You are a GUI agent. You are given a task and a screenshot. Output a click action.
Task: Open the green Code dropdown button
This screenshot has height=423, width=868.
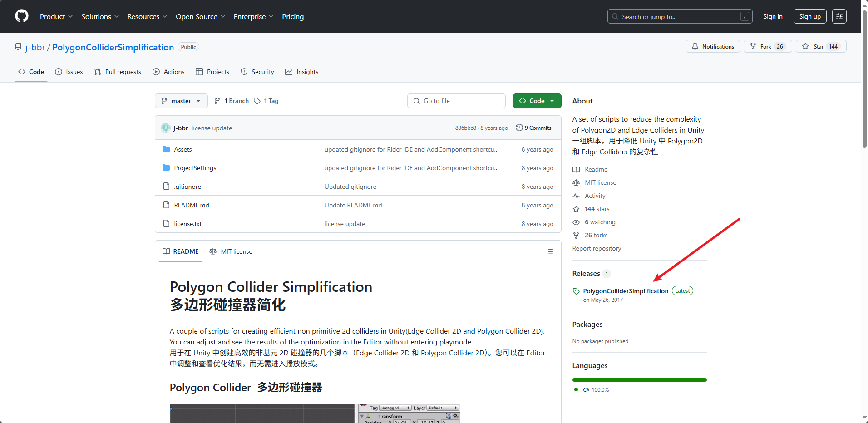[x=537, y=101]
